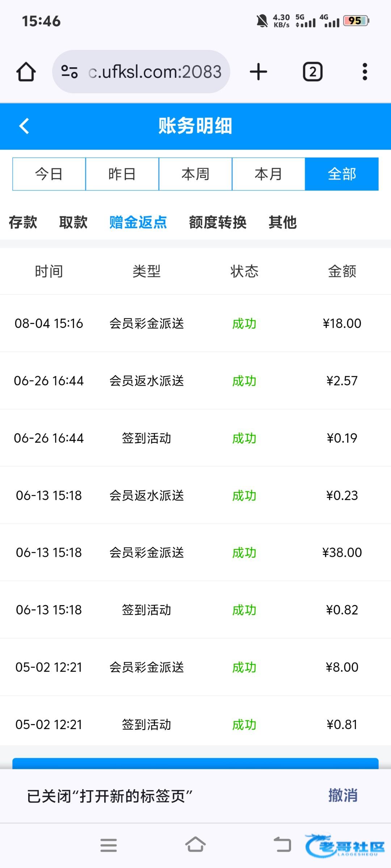The height and width of the screenshot is (868, 391).
Task: Open a new tab with plus icon
Action: click(x=258, y=72)
